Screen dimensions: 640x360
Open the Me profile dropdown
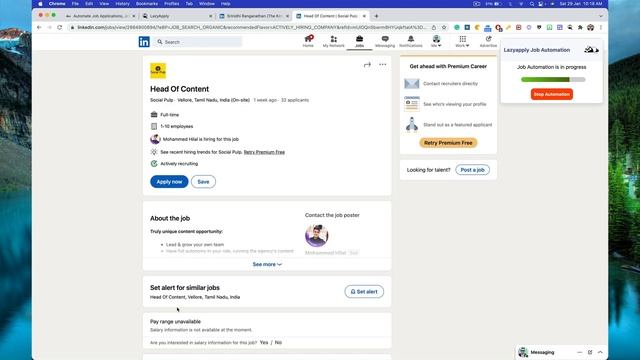click(436, 41)
